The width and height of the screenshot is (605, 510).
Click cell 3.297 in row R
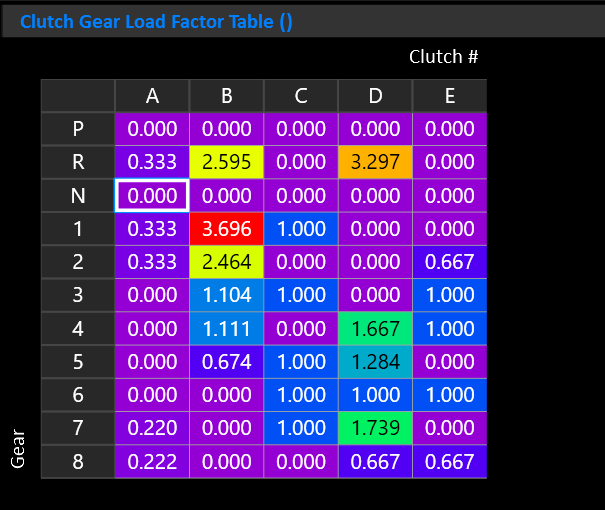(375, 162)
